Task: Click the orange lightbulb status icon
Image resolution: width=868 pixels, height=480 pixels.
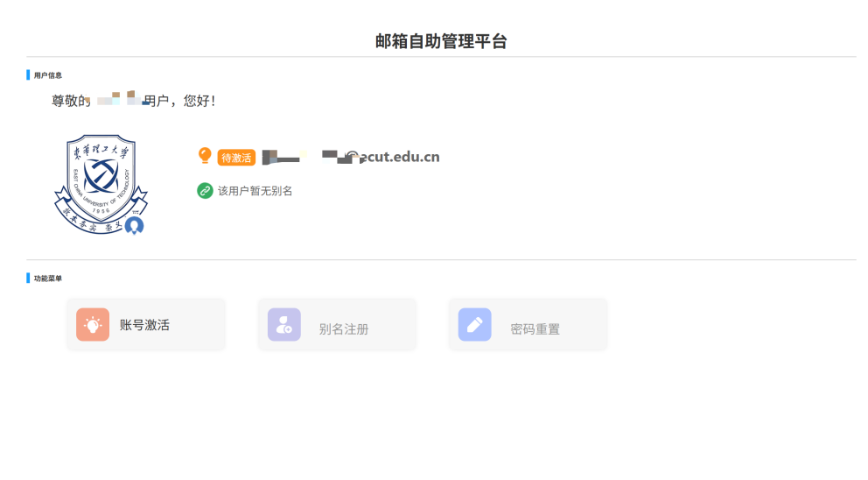Action: tap(205, 156)
